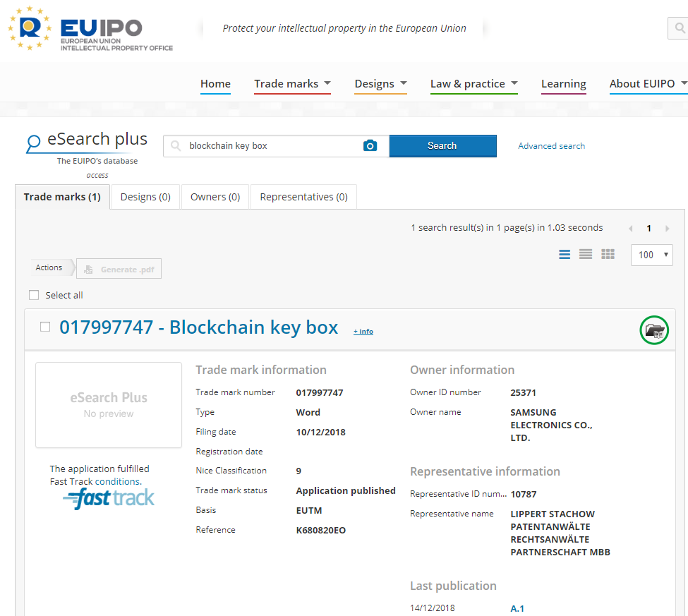This screenshot has width=688, height=616.
Task: Click status Application published
Action: coord(346,490)
